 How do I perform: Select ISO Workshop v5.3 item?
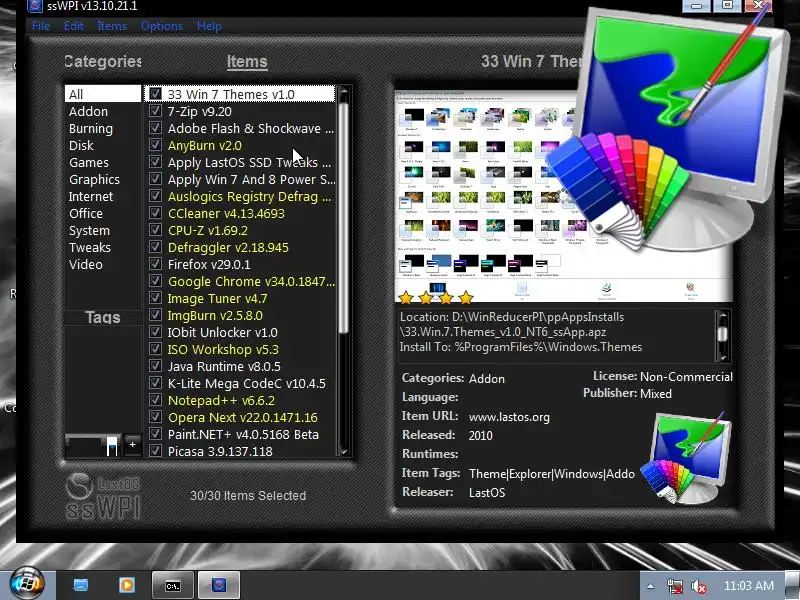click(x=223, y=349)
